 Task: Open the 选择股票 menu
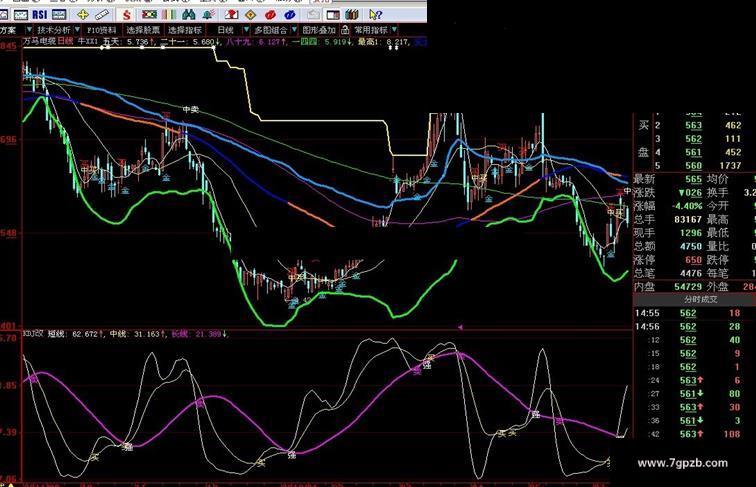pos(143,30)
